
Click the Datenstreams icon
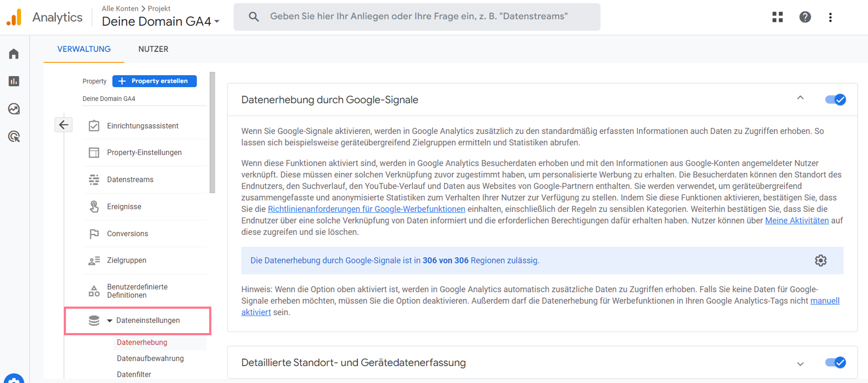(x=94, y=180)
